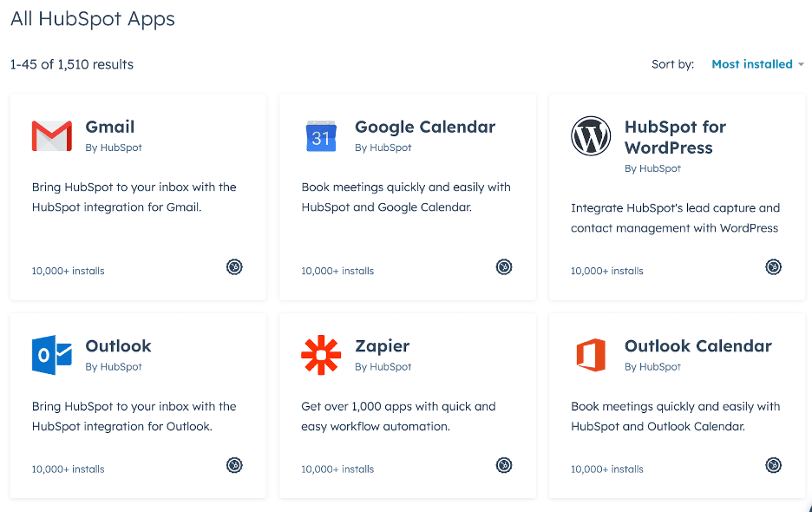812x512 pixels.
Task: Select the HubSpot for WordPress title
Action: tap(675, 137)
